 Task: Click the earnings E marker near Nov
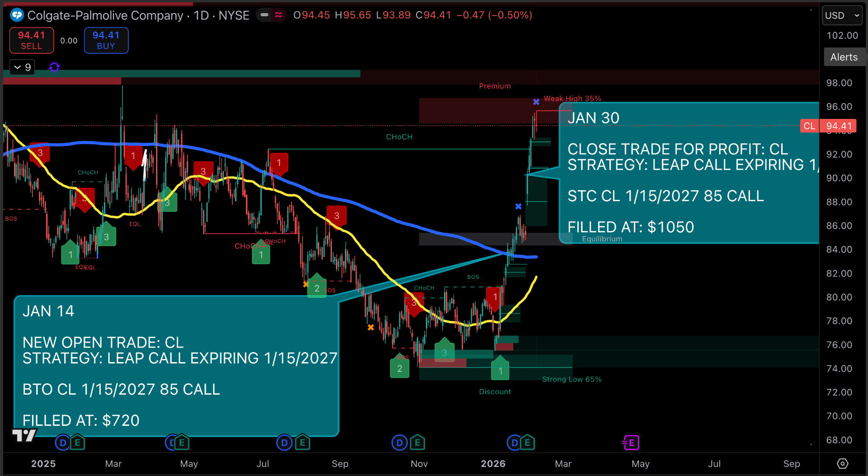417,443
